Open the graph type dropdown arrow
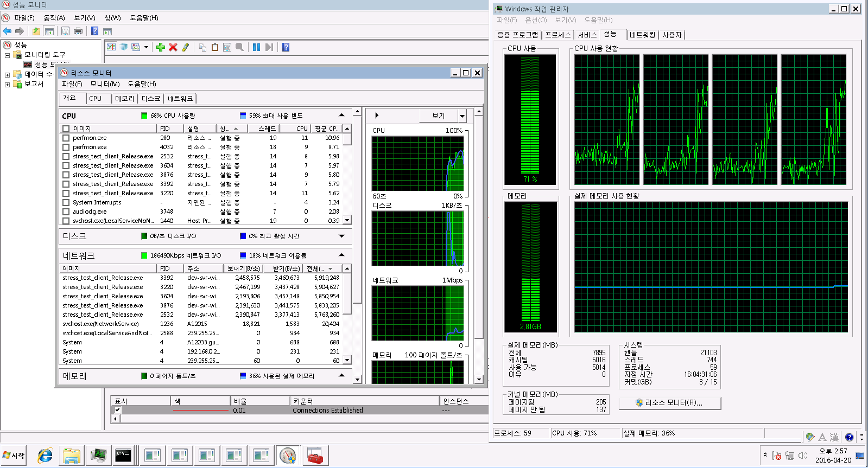This screenshot has height=468, width=868. pos(146,47)
